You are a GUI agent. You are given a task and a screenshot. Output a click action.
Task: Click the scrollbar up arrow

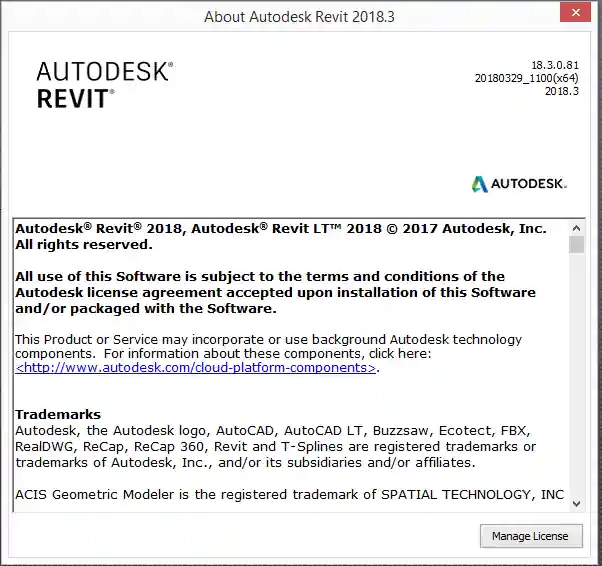[576, 227]
